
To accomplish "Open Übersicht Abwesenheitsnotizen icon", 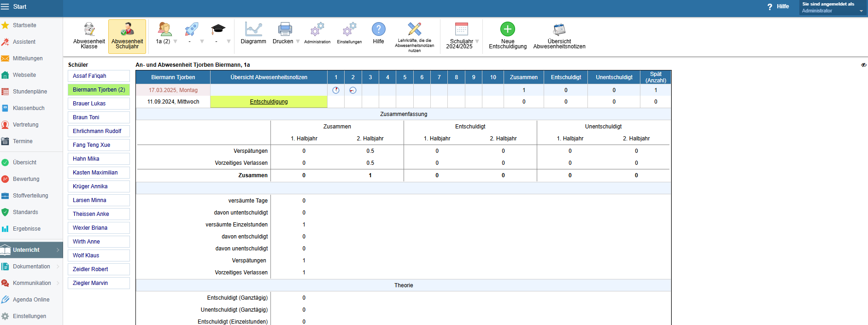I will tap(559, 29).
